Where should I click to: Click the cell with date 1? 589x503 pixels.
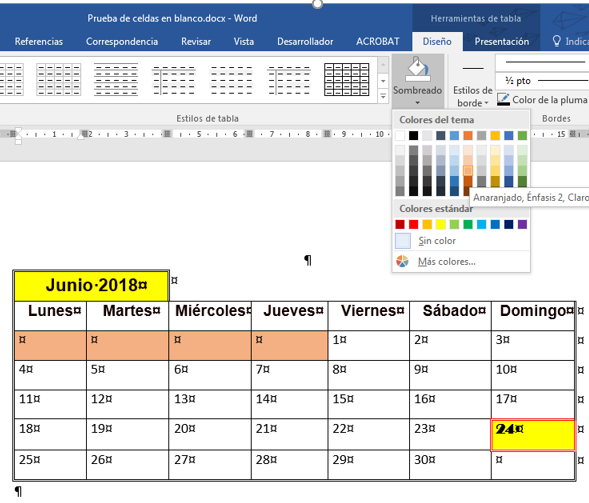point(369,346)
